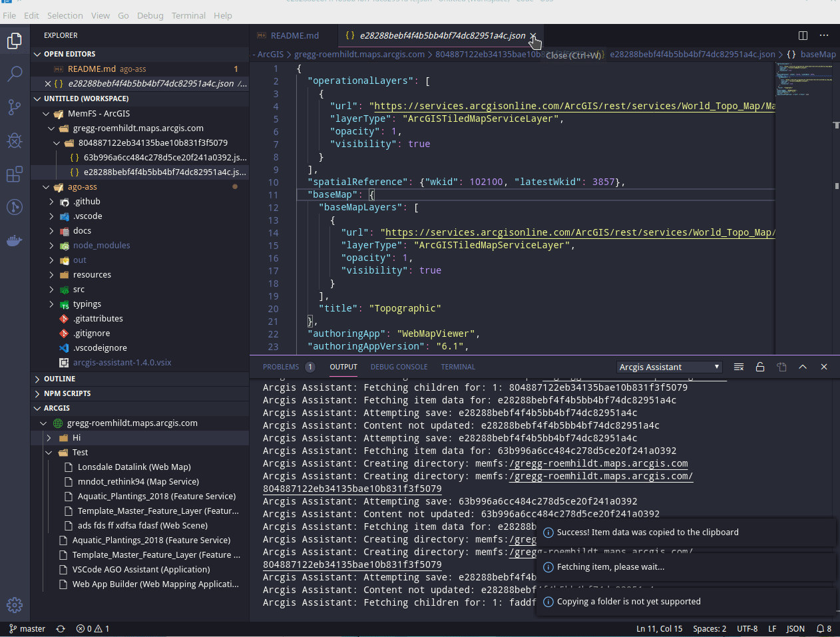Close e28288 json in Open Editors
Screen dimensions: 840x637
coord(48,84)
